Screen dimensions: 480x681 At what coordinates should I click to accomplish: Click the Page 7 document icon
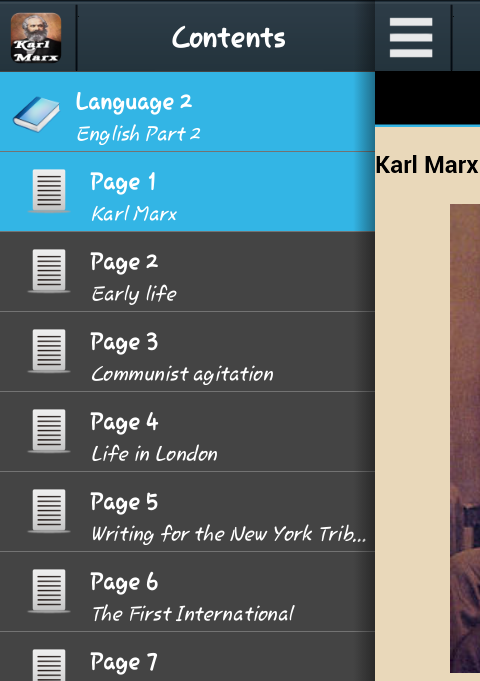(x=49, y=665)
